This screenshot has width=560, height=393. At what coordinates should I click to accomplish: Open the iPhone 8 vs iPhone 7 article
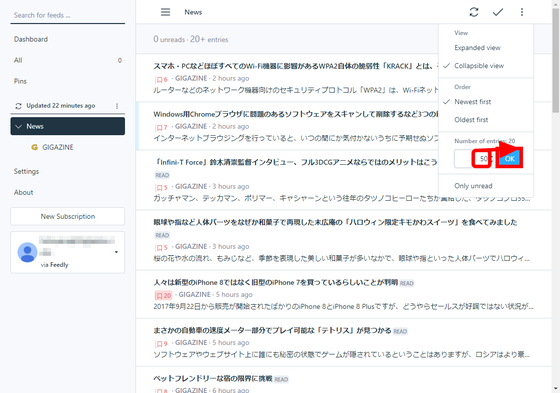tap(276, 282)
